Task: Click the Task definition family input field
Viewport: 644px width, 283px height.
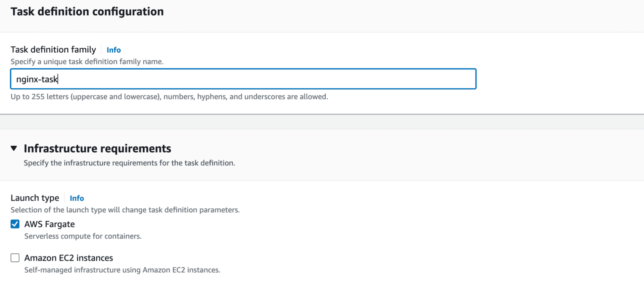Action: pyautogui.click(x=243, y=79)
